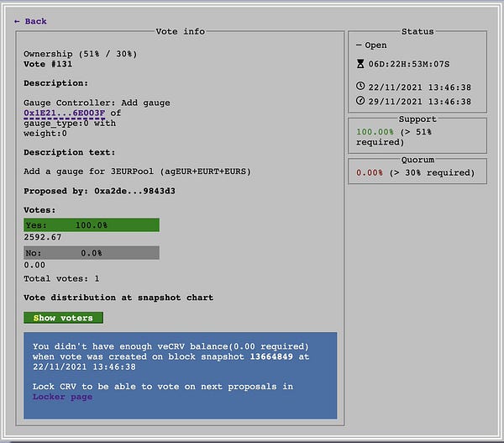504x443 pixels.
Task: Select proposer address 0xa2de...9843d3
Action: [x=134, y=191]
